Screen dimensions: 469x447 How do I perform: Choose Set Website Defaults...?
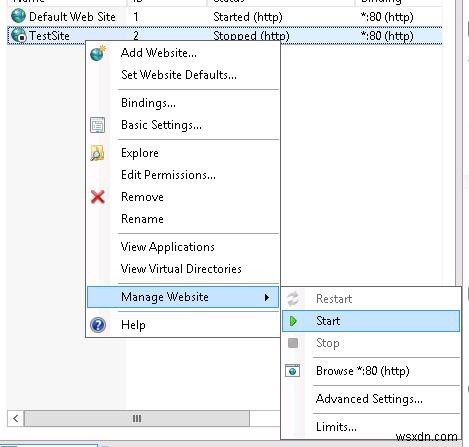click(179, 75)
